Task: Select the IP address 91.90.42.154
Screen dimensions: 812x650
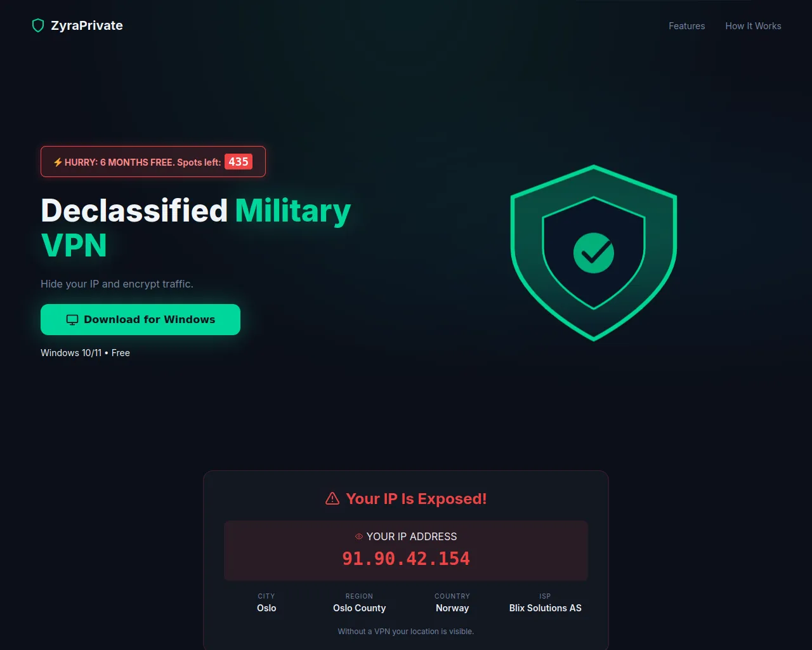Action: [x=406, y=559]
